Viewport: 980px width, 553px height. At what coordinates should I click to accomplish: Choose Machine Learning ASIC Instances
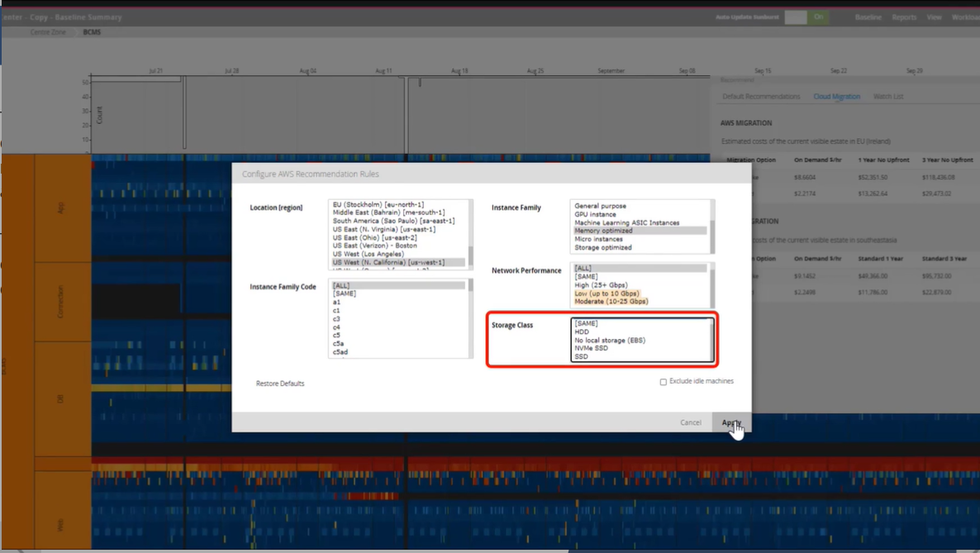click(627, 222)
